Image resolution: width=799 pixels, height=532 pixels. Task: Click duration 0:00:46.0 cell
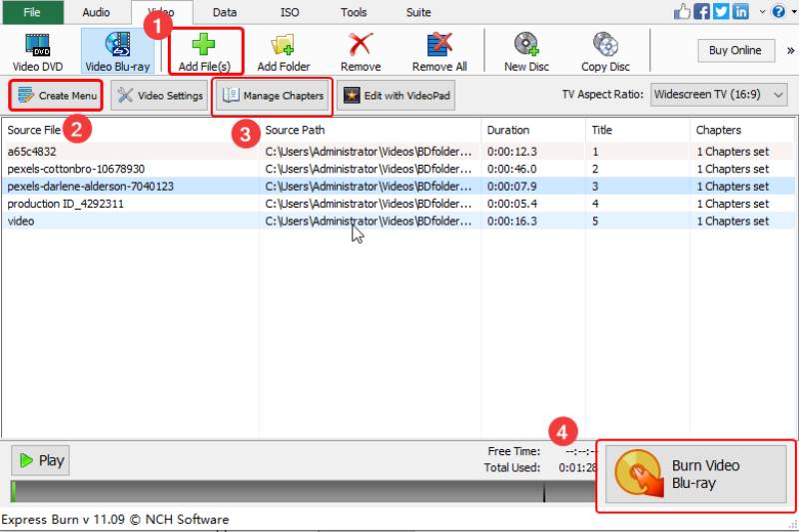511,169
